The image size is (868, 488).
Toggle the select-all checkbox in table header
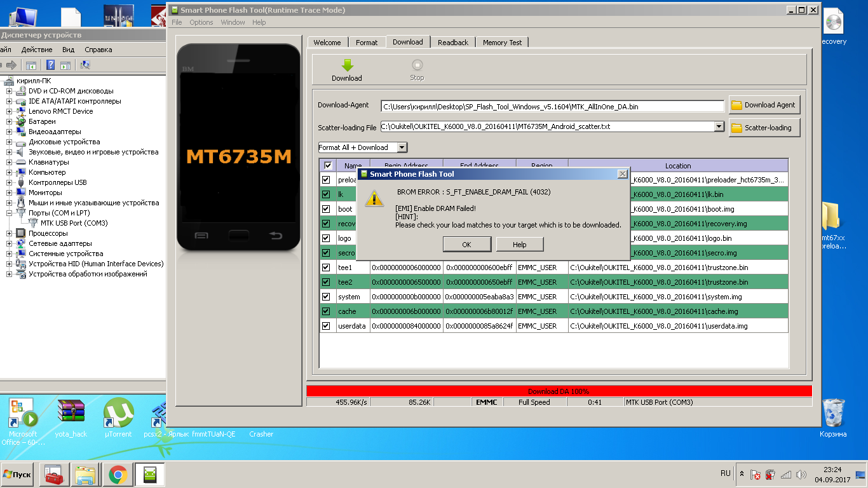coord(328,166)
